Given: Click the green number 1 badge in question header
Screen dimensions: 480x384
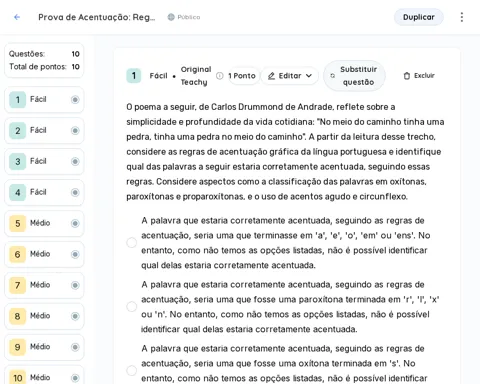Looking at the screenshot, I should click(x=134, y=76).
